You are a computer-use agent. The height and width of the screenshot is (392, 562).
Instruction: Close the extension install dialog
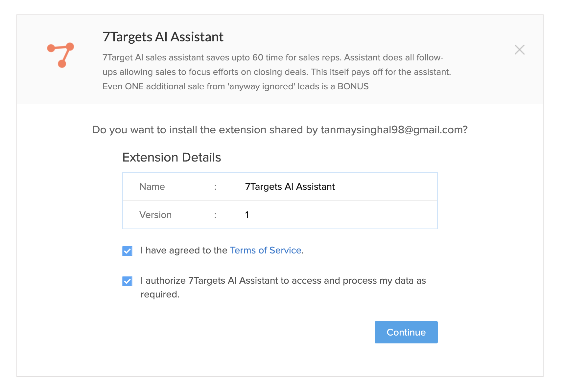click(519, 50)
